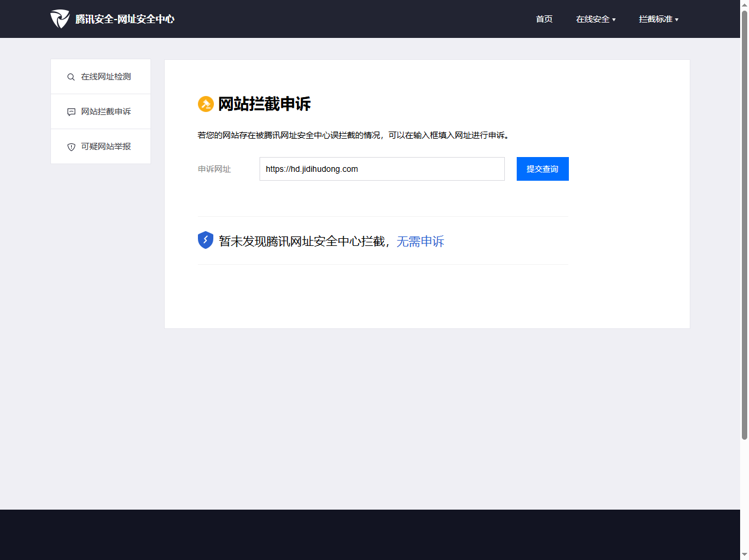Click the 申诉网址 field label

click(x=215, y=169)
